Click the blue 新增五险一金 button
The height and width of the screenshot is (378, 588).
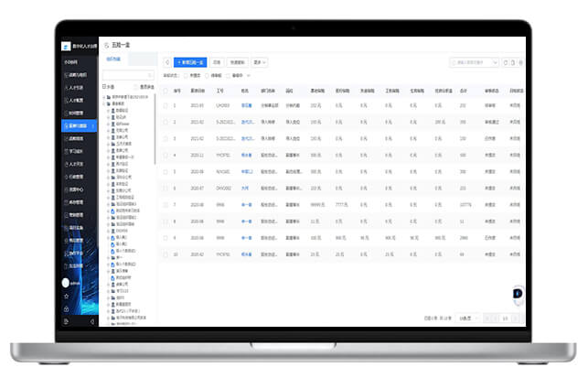coord(190,62)
